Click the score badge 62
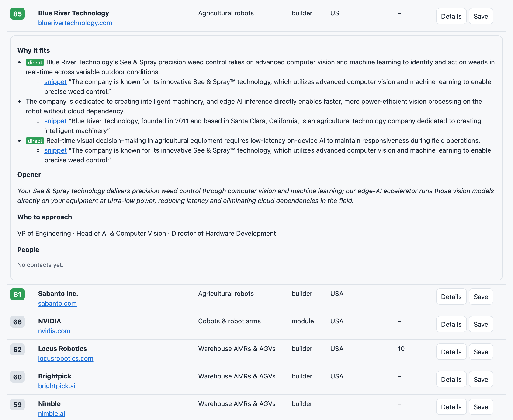Screen dimensions: 513x420 pos(17,349)
